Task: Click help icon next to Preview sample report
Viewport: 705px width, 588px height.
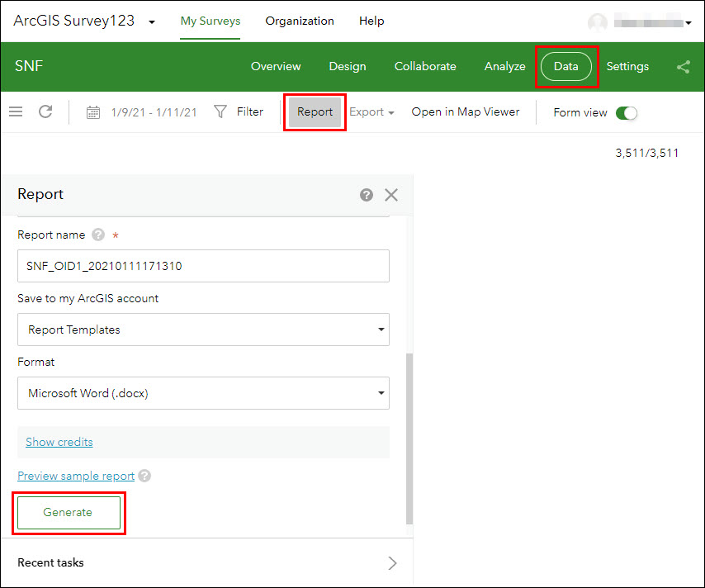Action: (x=144, y=476)
